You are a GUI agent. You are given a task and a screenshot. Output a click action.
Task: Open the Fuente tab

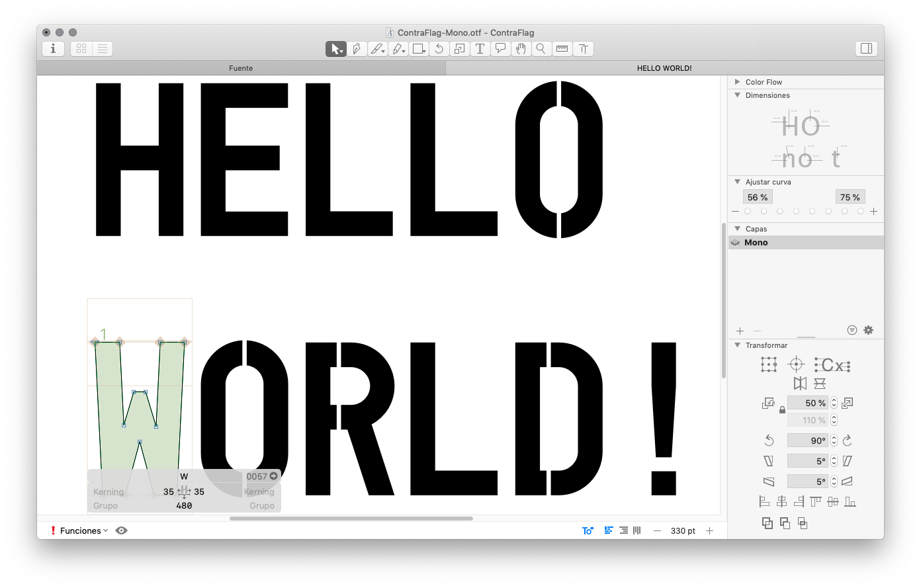tap(241, 68)
